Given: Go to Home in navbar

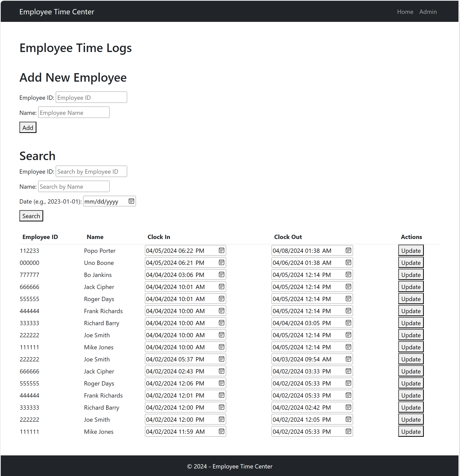Looking at the screenshot, I should pos(405,12).
